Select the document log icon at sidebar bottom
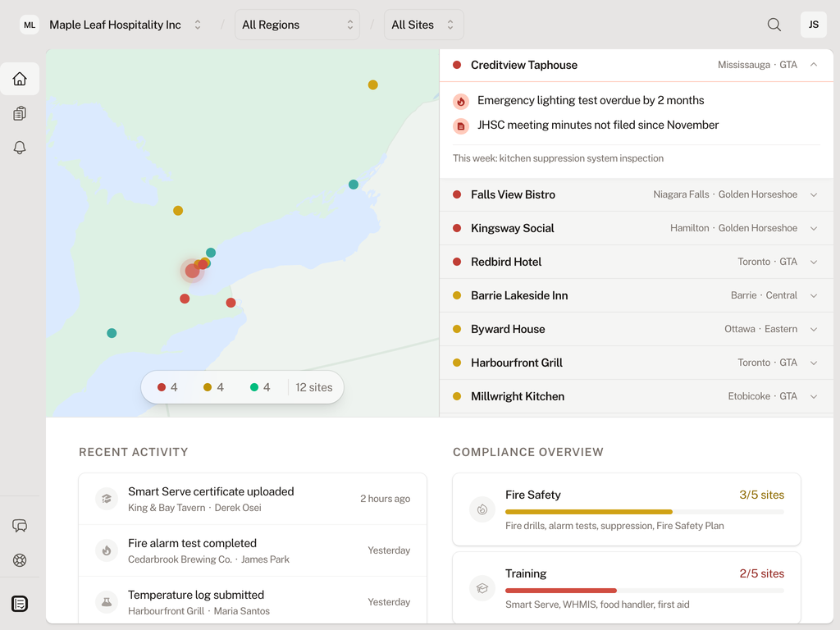840x630 pixels. coord(19,603)
